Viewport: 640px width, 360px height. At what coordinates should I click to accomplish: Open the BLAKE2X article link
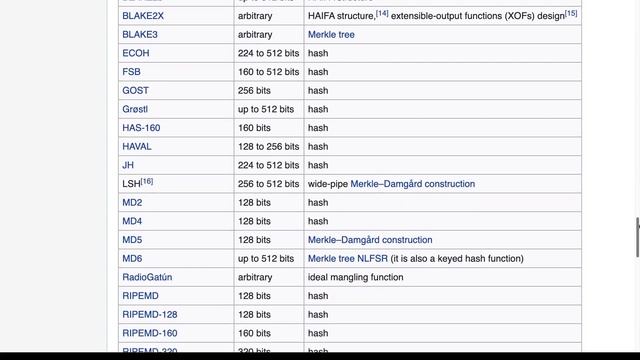pyautogui.click(x=143, y=16)
